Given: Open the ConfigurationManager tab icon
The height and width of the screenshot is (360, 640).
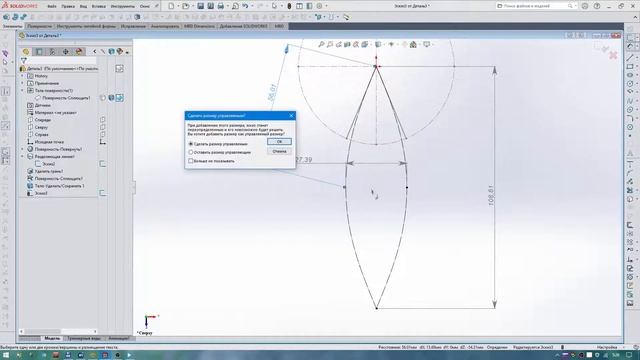Looking at the screenshot, I should click(x=52, y=51).
